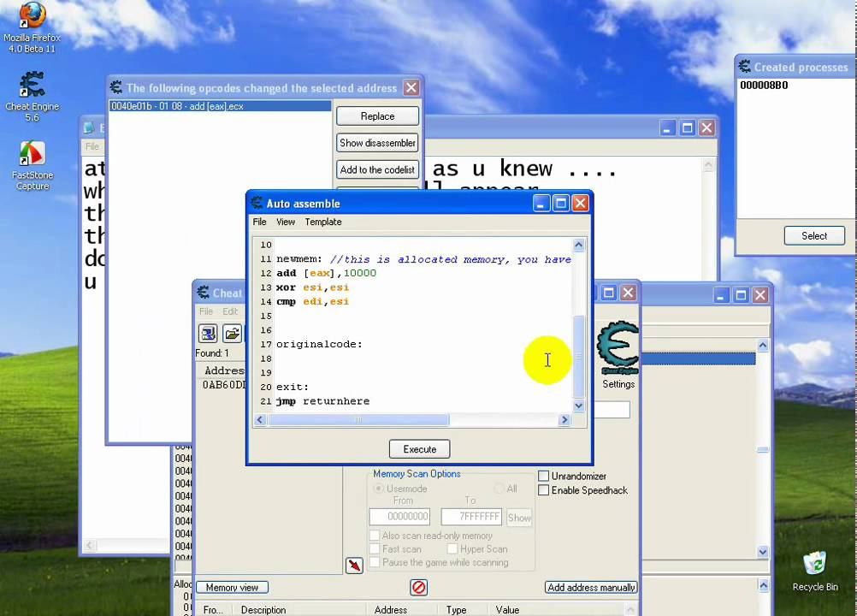Click Memory Scan Options group label
857x616 pixels.
tap(417, 474)
